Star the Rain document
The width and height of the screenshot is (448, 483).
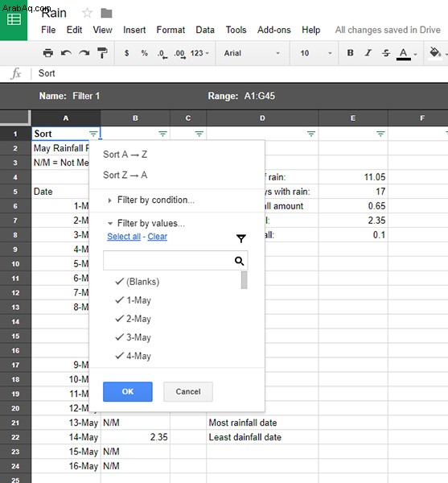click(88, 13)
